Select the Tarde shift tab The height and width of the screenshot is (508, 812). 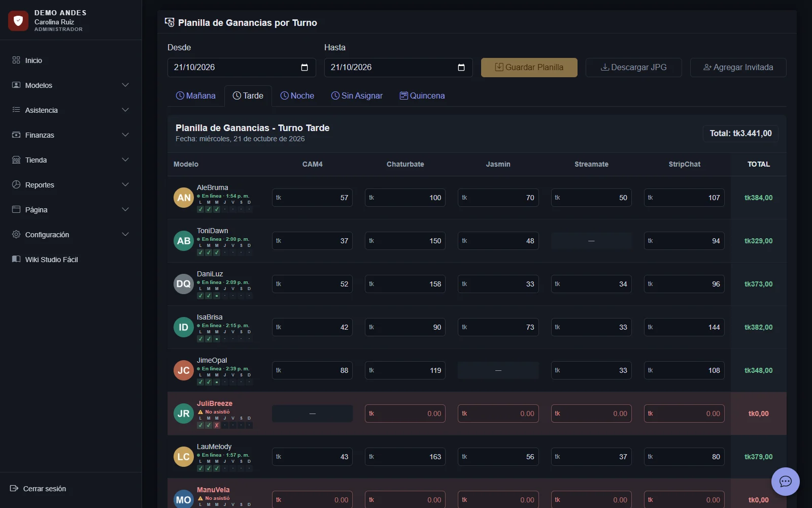pyautogui.click(x=248, y=96)
